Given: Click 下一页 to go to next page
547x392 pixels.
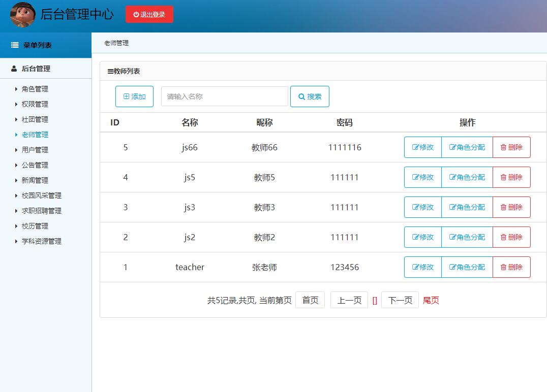Looking at the screenshot, I should pyautogui.click(x=400, y=300).
